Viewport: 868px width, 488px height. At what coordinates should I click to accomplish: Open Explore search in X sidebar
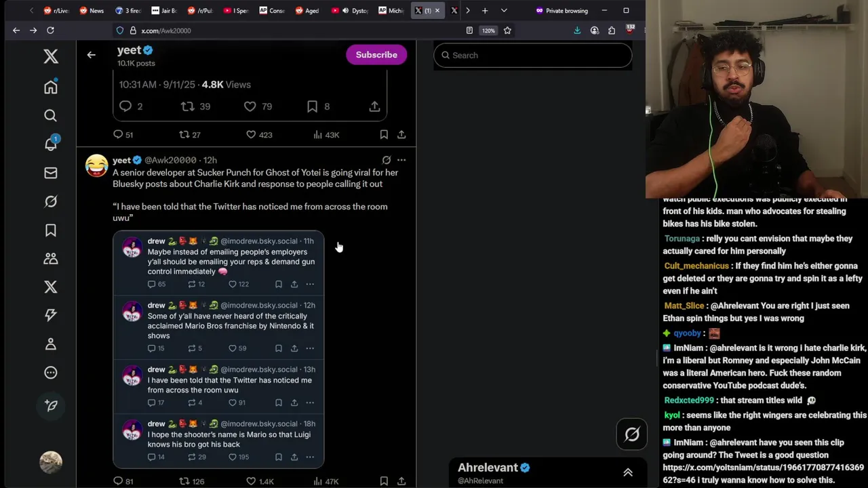click(51, 116)
